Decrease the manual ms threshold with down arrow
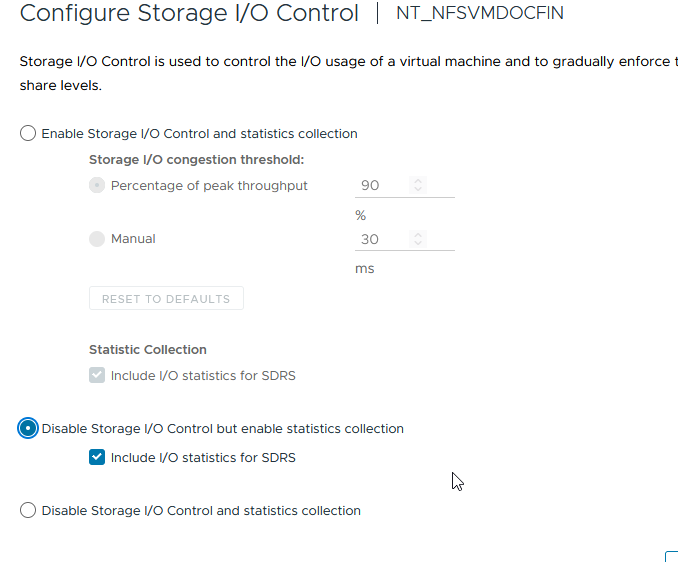678x562 pixels. point(418,244)
